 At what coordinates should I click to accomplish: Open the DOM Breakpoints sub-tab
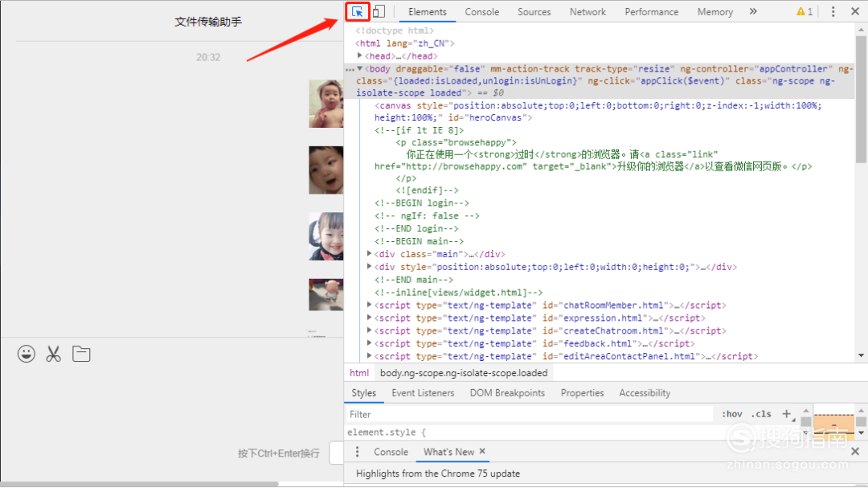click(507, 392)
